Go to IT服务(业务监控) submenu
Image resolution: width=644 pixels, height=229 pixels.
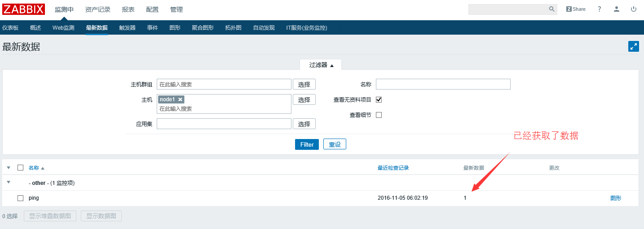307,28
